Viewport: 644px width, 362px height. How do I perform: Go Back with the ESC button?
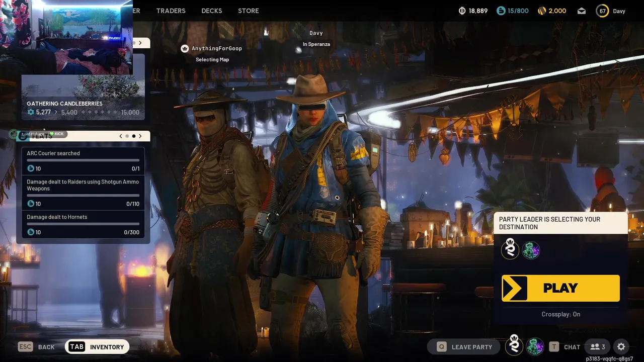point(36,346)
